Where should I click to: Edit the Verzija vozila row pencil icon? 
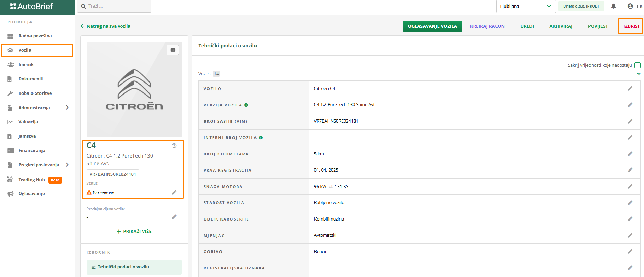coord(630,105)
